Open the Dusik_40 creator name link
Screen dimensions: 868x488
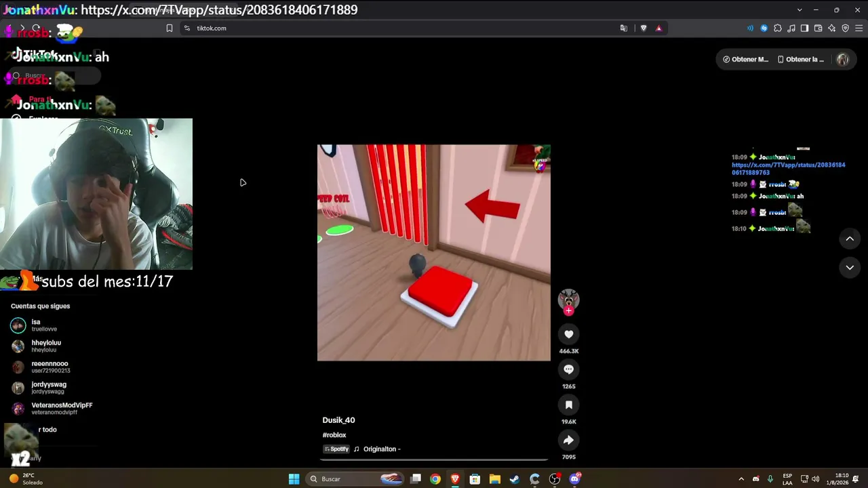coord(338,420)
